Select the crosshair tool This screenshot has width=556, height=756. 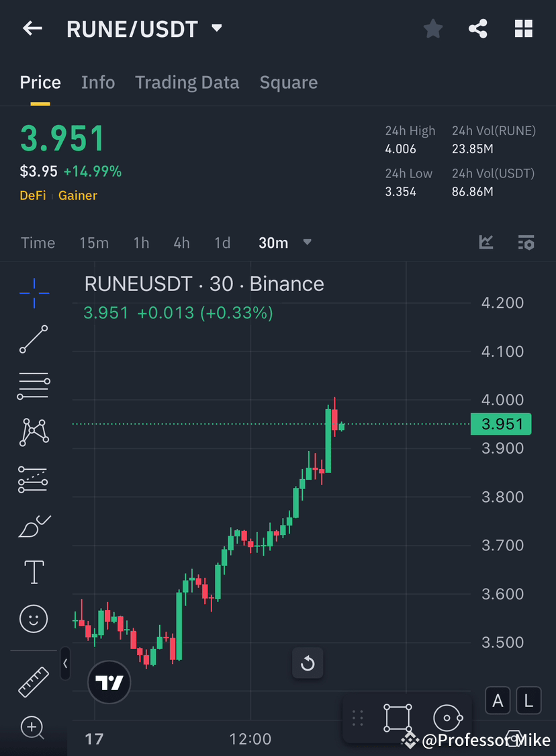34,292
